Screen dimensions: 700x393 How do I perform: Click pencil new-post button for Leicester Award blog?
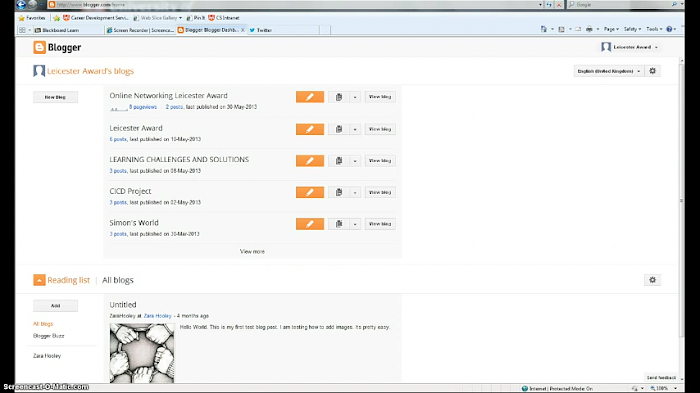coord(310,129)
